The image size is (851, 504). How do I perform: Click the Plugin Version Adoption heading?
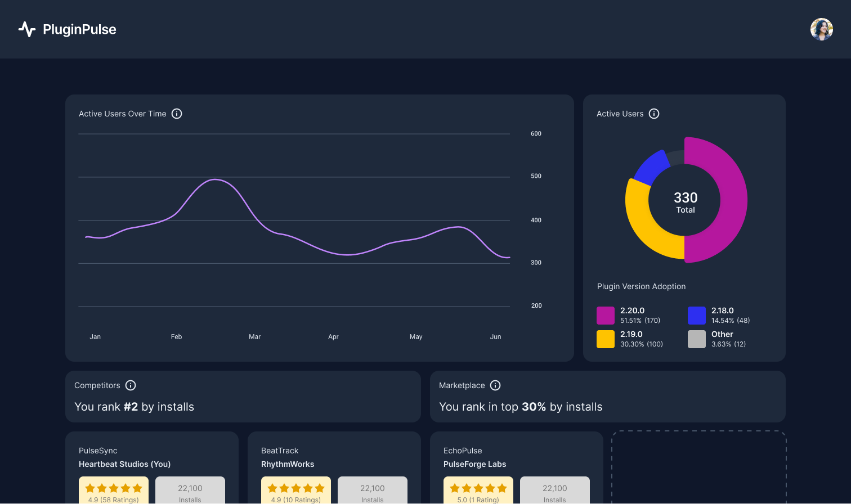coord(641,286)
